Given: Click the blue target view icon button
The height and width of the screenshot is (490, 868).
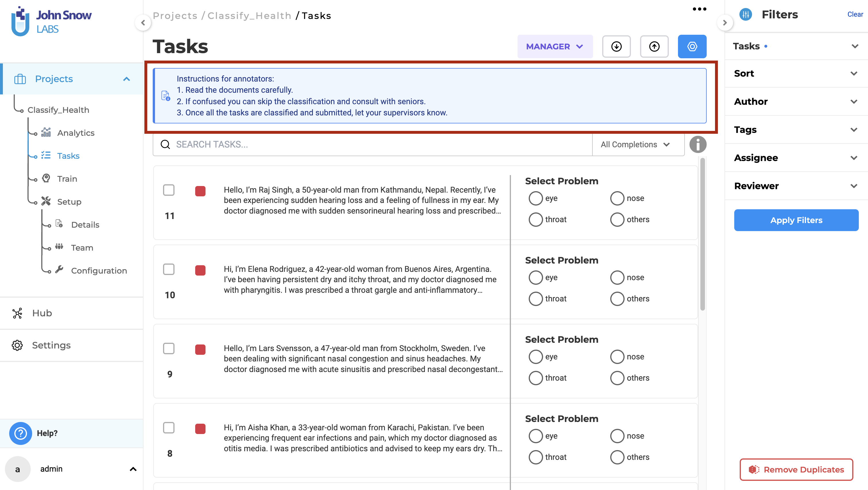Looking at the screenshot, I should coord(692,47).
